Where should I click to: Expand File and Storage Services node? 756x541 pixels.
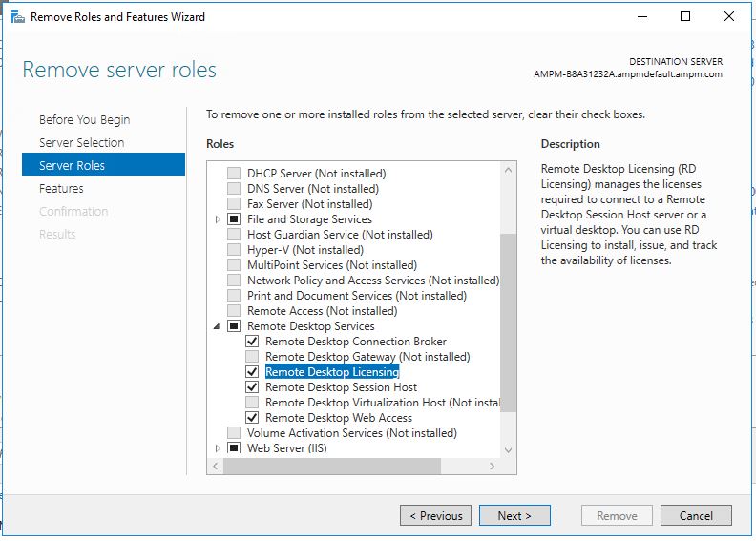218,219
